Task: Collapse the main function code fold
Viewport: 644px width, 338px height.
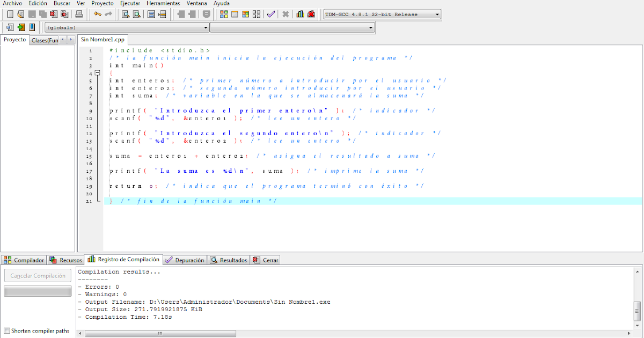Action: tap(97, 72)
